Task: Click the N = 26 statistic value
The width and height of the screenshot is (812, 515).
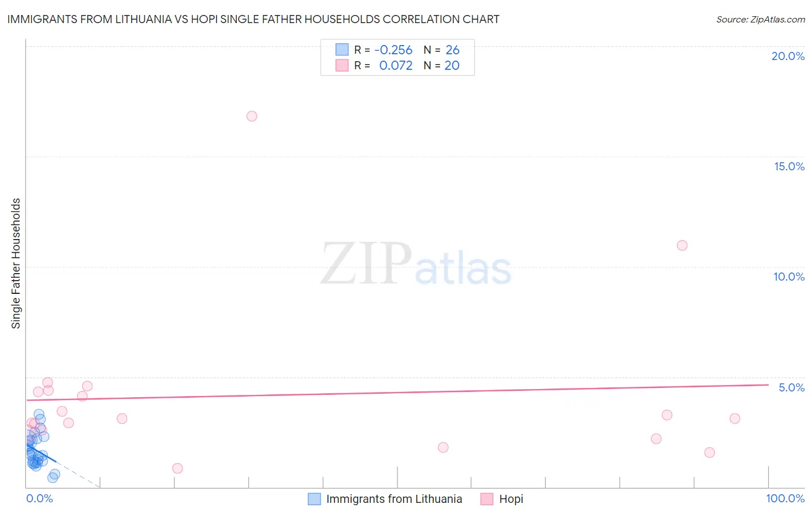Action: [442, 50]
